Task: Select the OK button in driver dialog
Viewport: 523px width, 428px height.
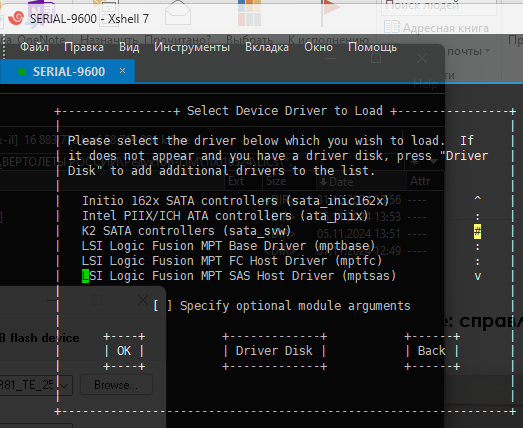Action: [124, 351]
